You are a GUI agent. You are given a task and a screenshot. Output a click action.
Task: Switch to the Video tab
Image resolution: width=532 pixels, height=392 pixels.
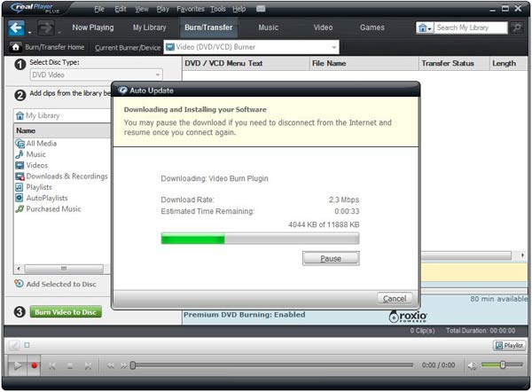[x=323, y=27]
